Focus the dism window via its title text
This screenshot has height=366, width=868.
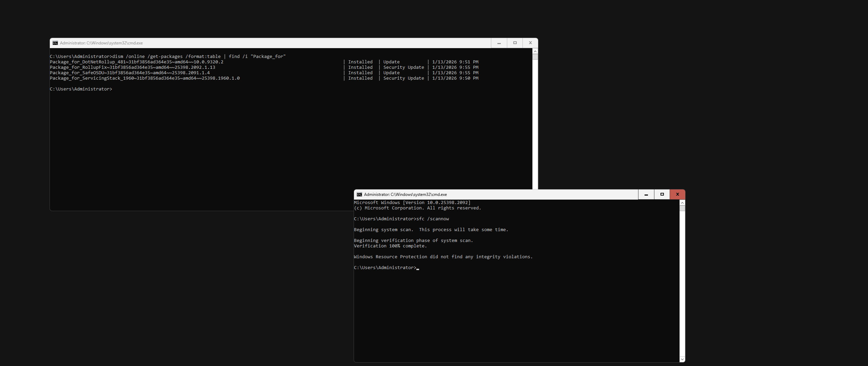point(101,43)
